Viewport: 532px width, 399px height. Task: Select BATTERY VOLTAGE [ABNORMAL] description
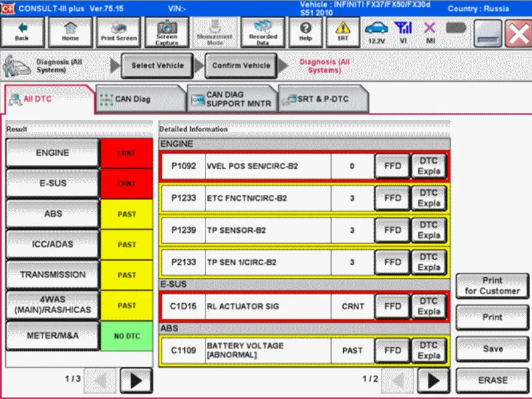(268, 350)
